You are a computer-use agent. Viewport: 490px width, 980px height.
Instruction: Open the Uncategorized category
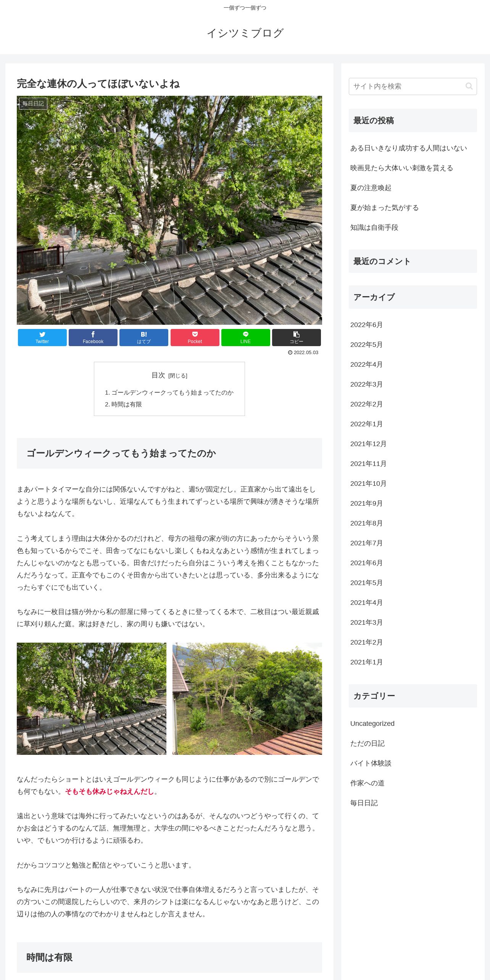[x=372, y=724]
